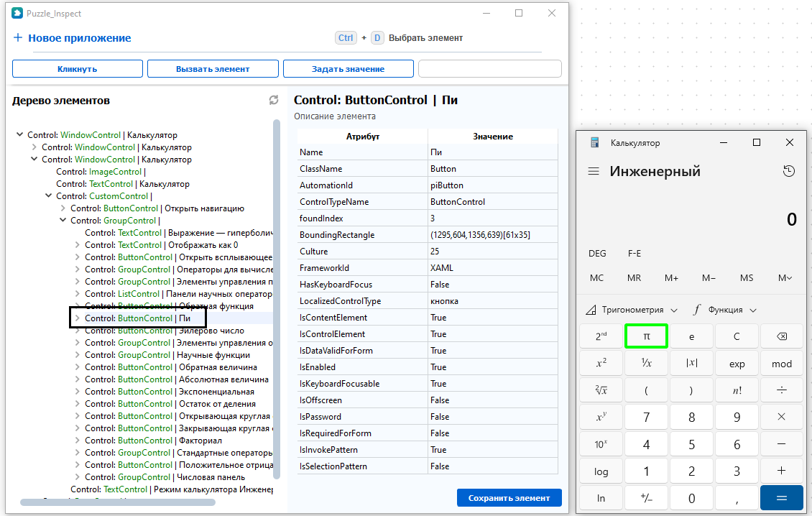The width and height of the screenshot is (812, 516).
Task: Click MR memory recall
Action: tap(634, 278)
